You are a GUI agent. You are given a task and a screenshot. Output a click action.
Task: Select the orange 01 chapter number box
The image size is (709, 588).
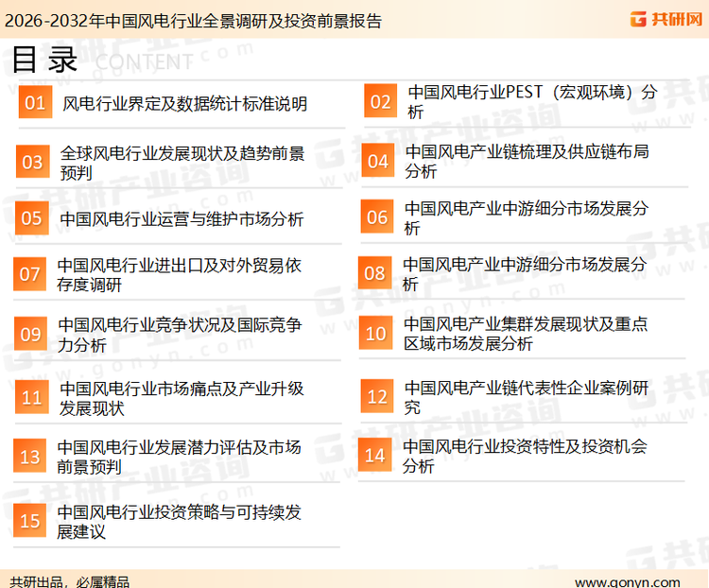pyautogui.click(x=35, y=102)
